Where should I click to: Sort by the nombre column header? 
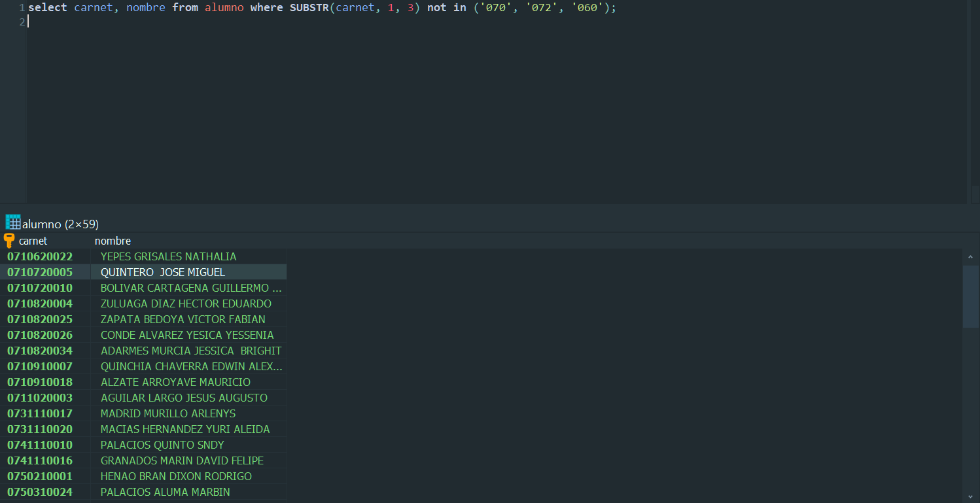coord(113,241)
